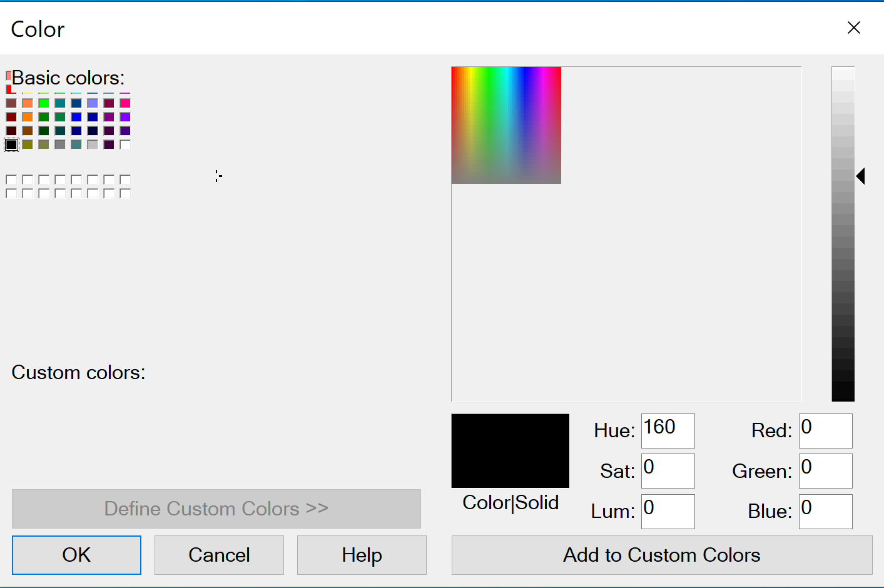Click the Color|Solid preview box

tap(510, 450)
